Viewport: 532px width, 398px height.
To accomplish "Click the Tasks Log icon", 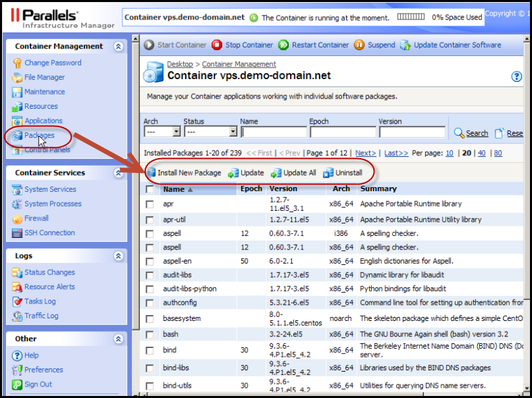I will [17, 302].
